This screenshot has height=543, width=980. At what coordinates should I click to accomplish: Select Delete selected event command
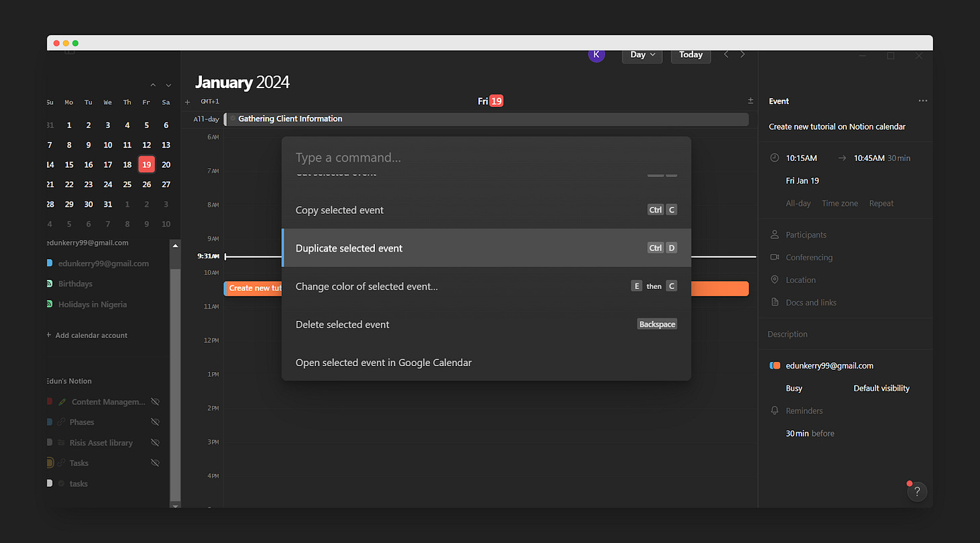point(486,324)
